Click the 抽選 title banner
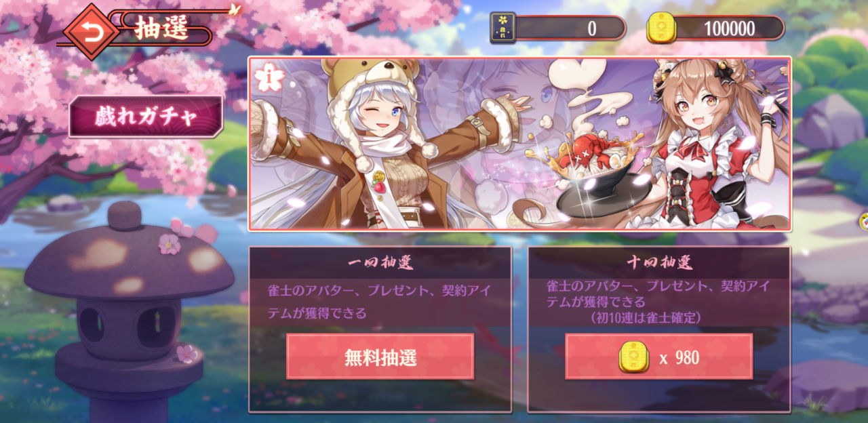The height and width of the screenshot is (423, 868). coord(161,30)
